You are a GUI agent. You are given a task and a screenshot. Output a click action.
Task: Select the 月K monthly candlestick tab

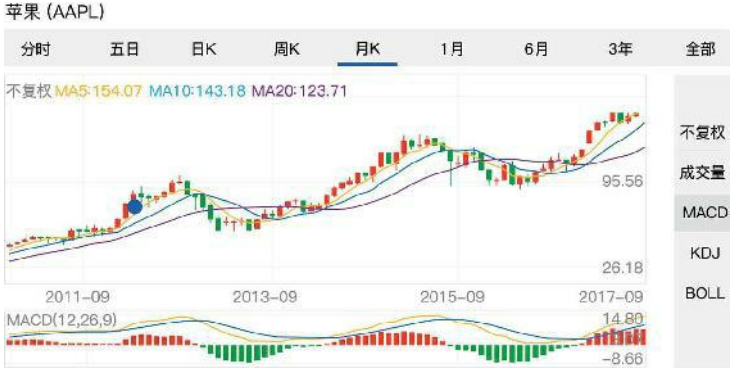click(368, 49)
